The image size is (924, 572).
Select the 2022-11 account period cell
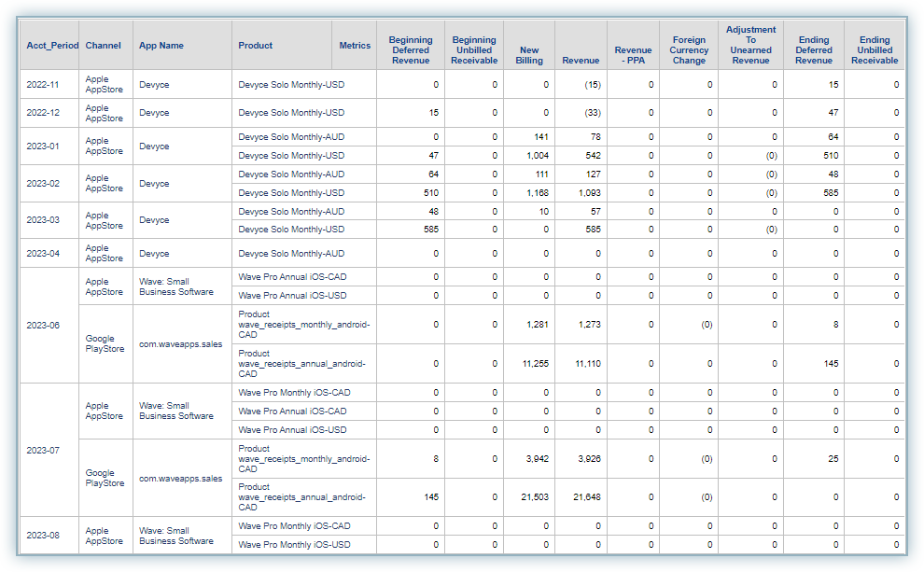(43, 85)
